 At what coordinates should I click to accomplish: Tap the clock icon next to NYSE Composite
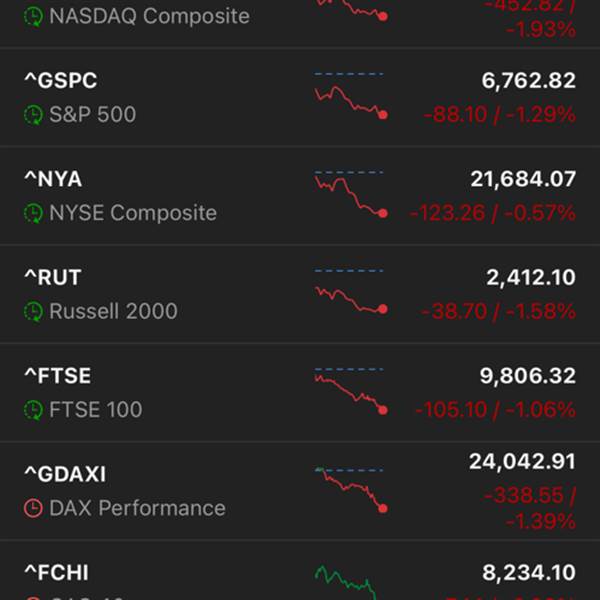click(x=34, y=213)
